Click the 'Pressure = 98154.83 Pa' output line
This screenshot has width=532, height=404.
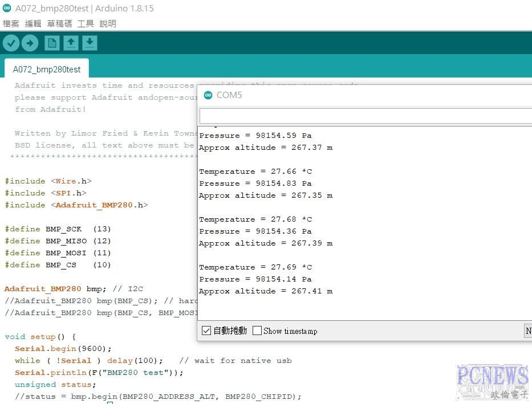pyautogui.click(x=255, y=183)
